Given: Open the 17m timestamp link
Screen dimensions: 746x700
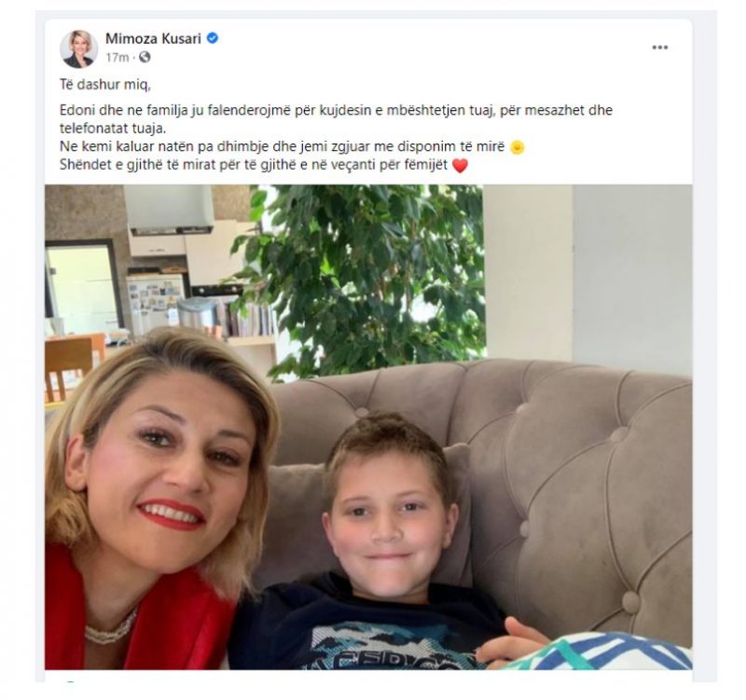Looking at the screenshot, I should coord(117,58).
